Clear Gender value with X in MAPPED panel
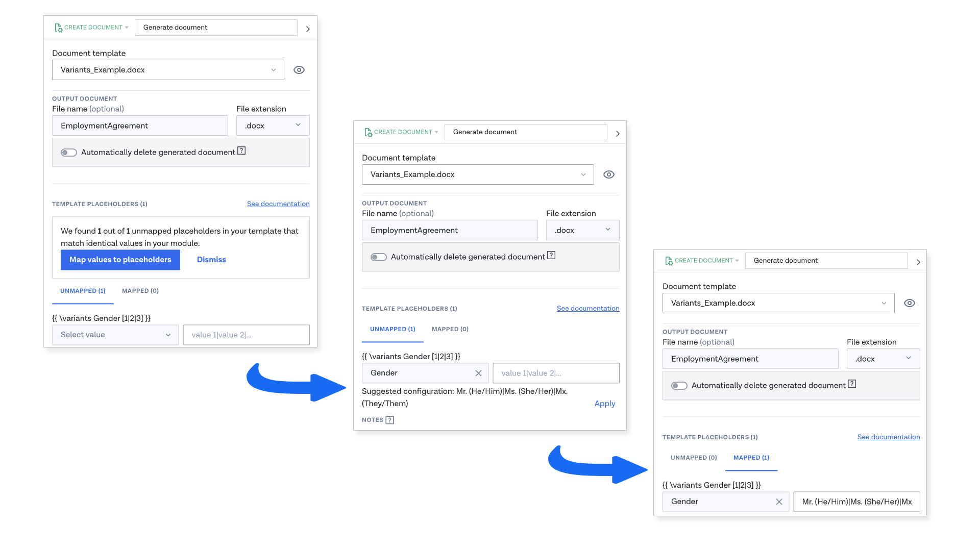The image size is (980, 551). [x=779, y=502]
